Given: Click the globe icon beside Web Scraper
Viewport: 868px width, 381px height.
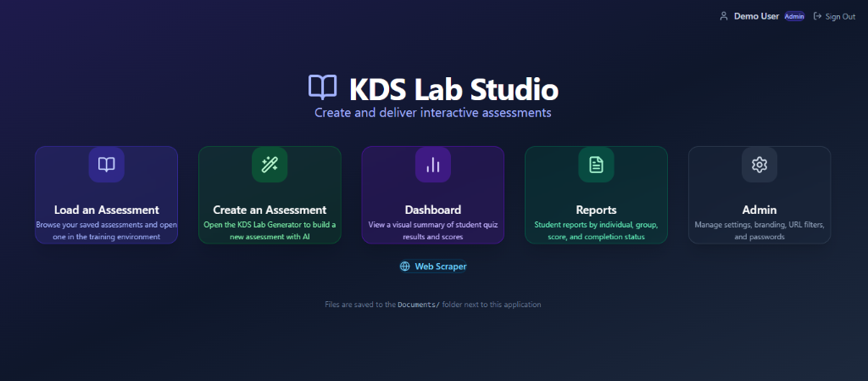Looking at the screenshot, I should [x=405, y=266].
